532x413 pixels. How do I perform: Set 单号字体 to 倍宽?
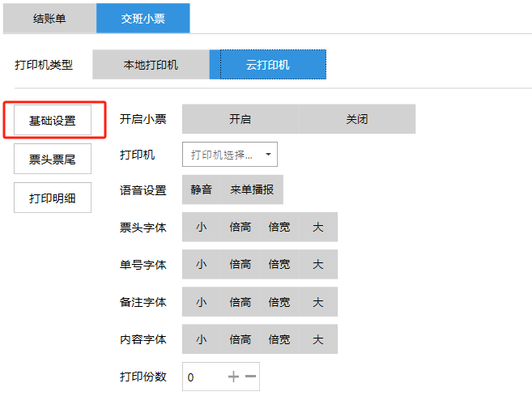pyautogui.click(x=279, y=264)
